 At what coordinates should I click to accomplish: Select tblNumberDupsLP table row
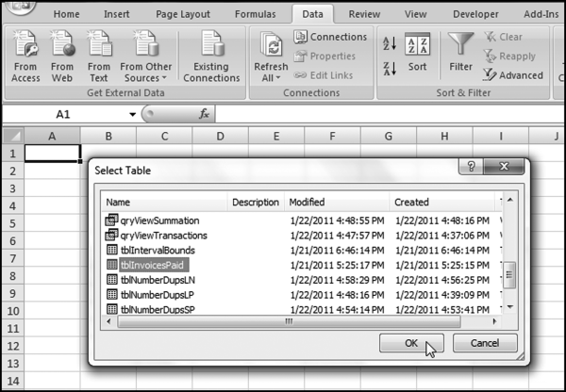coord(157,295)
